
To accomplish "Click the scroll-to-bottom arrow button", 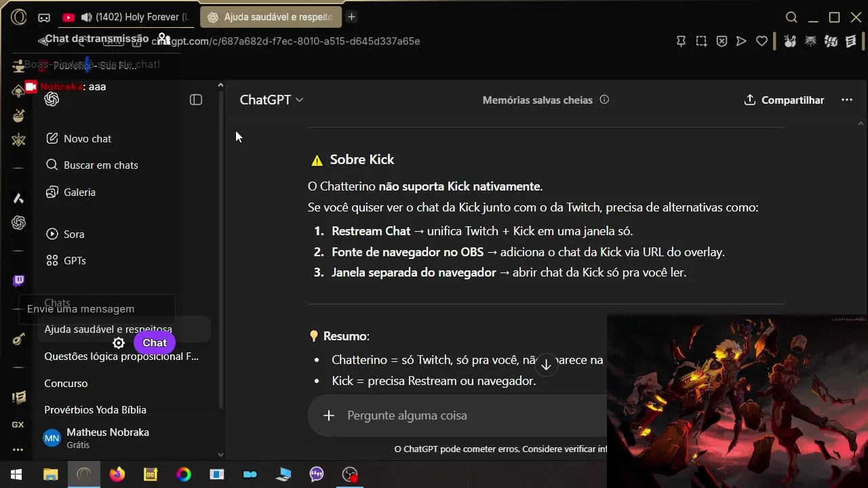I will click(547, 365).
